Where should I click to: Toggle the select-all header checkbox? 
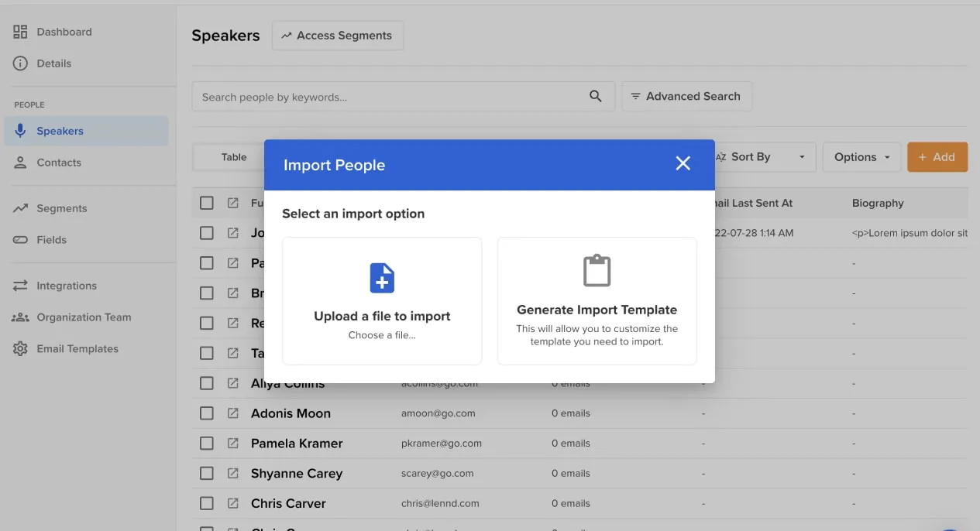[206, 203]
